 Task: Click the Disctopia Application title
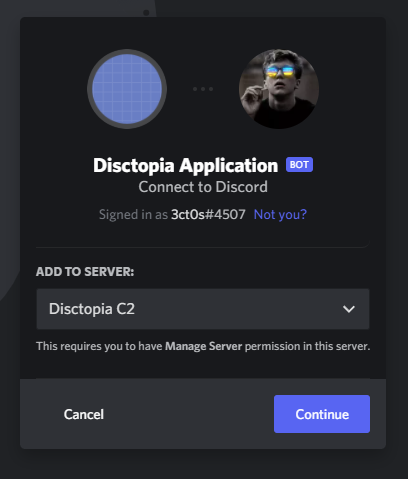(x=185, y=165)
